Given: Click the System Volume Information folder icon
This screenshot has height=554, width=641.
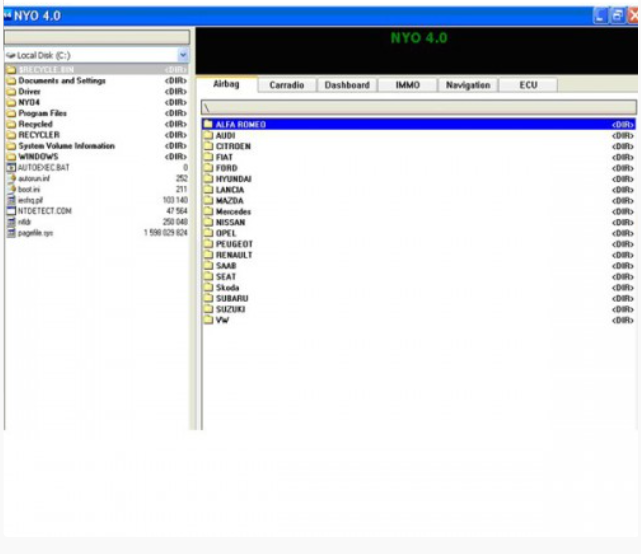Looking at the screenshot, I should (11, 146).
